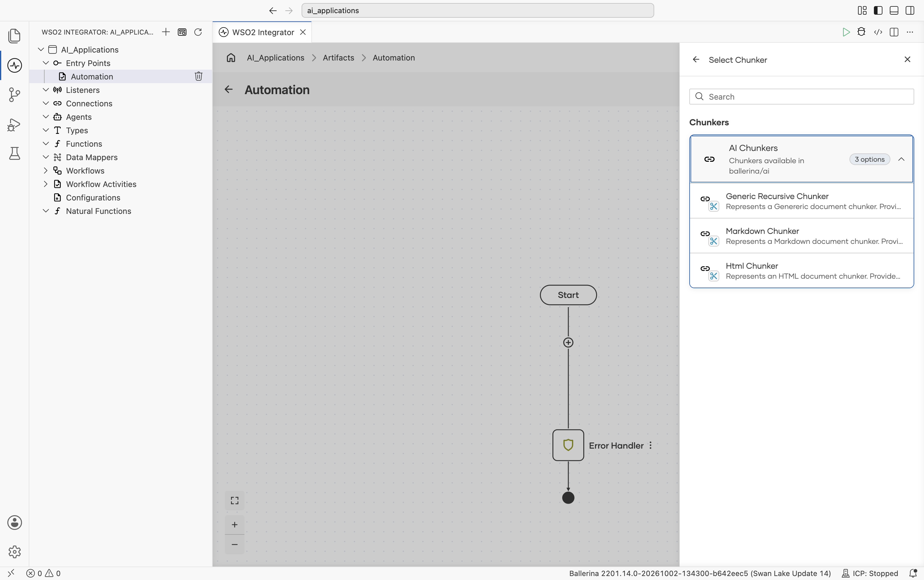924x580 pixels.
Task: Click Automation breadcrumb item
Action: coord(394,57)
